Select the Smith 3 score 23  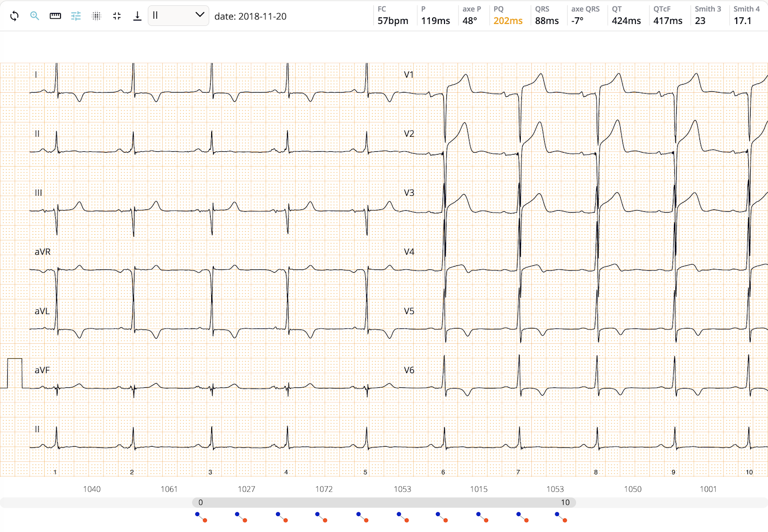tap(700, 21)
